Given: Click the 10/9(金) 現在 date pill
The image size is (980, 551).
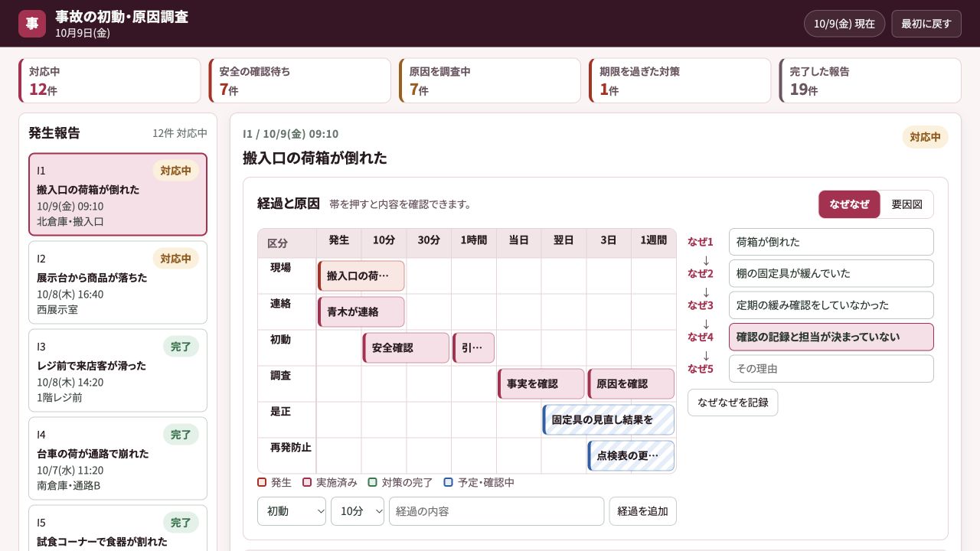Looking at the screenshot, I should 844,24.
